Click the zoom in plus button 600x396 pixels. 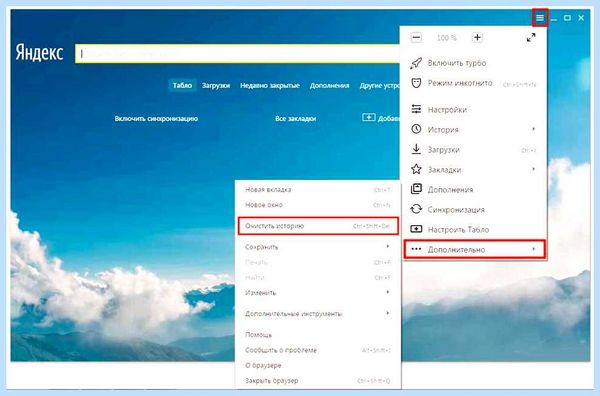(477, 37)
